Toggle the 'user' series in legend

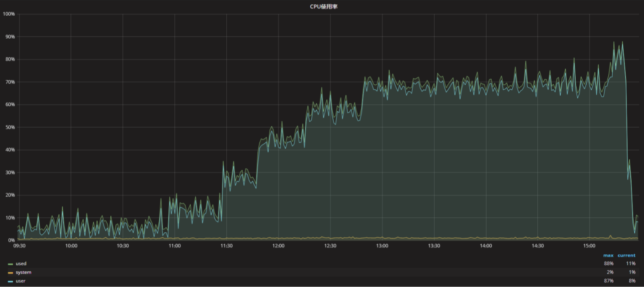[x=21, y=281]
